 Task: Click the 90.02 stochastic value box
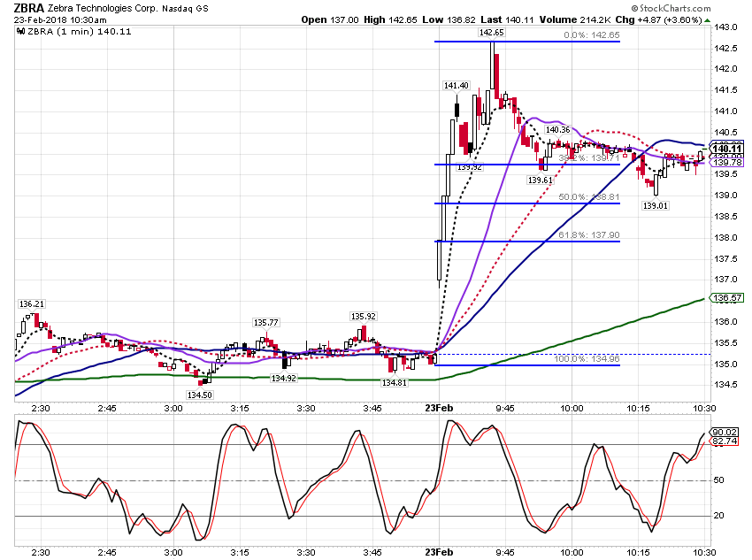point(725,433)
